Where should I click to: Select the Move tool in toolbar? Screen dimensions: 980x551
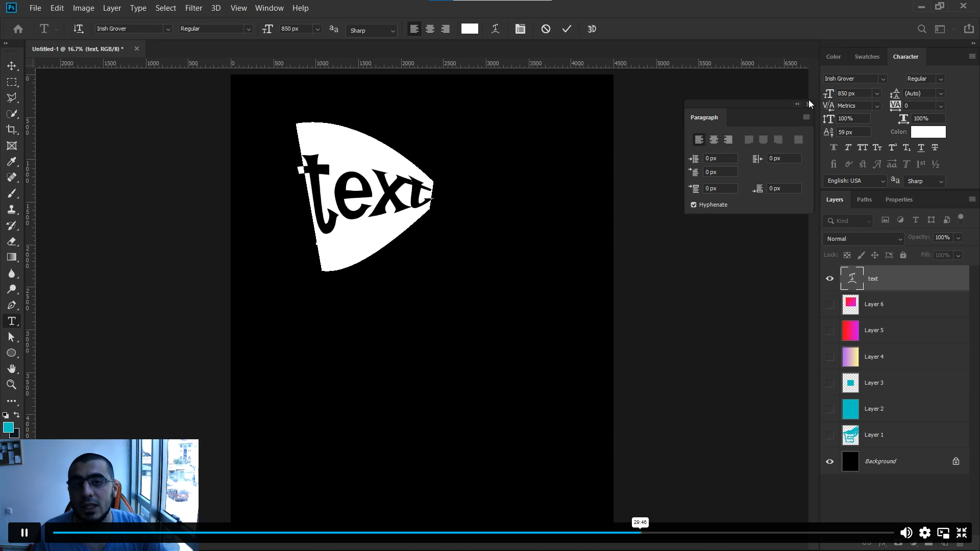tap(11, 66)
